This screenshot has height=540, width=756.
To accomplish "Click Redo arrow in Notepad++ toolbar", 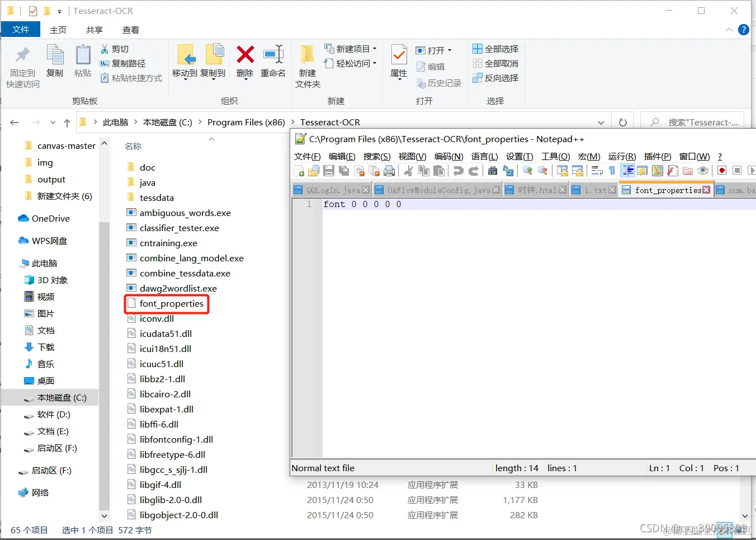I will pyautogui.click(x=474, y=171).
